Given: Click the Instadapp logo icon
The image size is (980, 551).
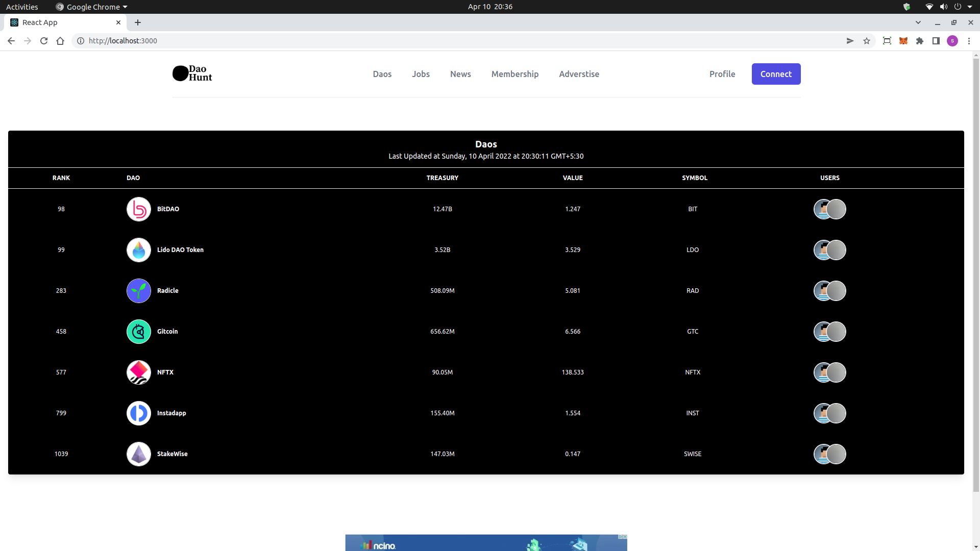Looking at the screenshot, I should (x=139, y=413).
